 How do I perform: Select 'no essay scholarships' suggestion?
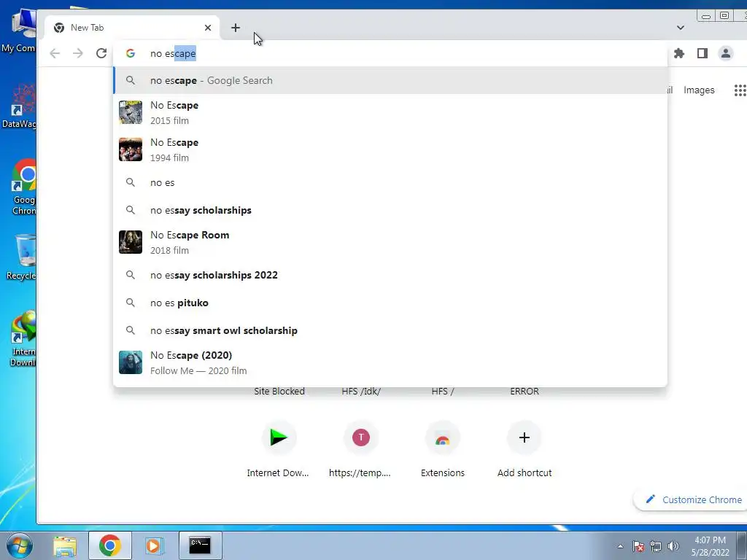click(x=390, y=210)
